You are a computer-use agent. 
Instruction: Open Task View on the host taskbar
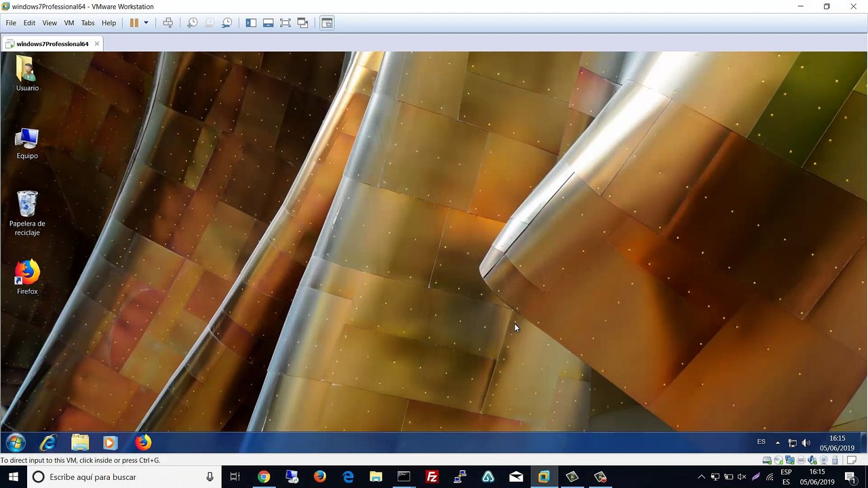pos(235,477)
